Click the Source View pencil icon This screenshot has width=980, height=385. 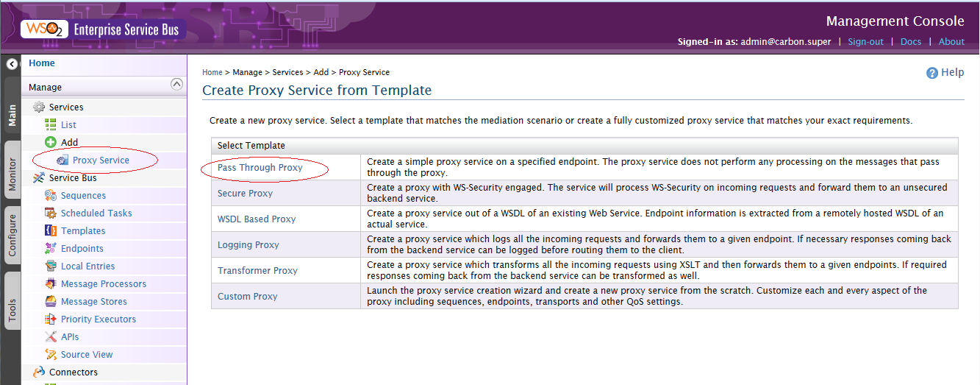[51, 354]
